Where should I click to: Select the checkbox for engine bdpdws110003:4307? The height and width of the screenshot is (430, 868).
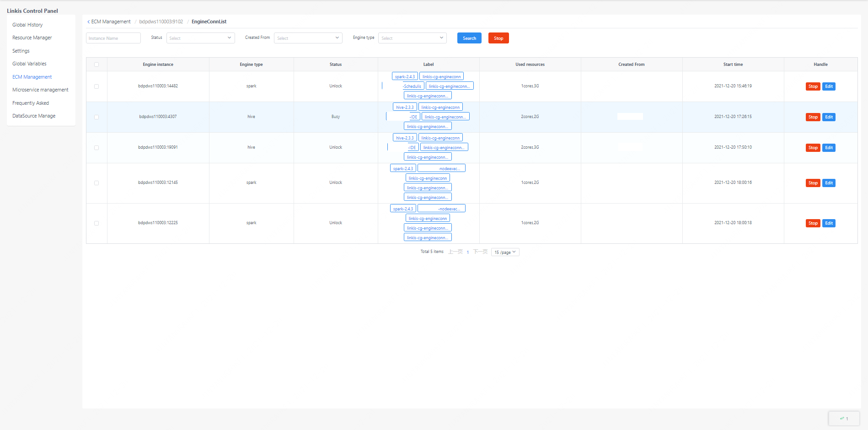coord(96,117)
